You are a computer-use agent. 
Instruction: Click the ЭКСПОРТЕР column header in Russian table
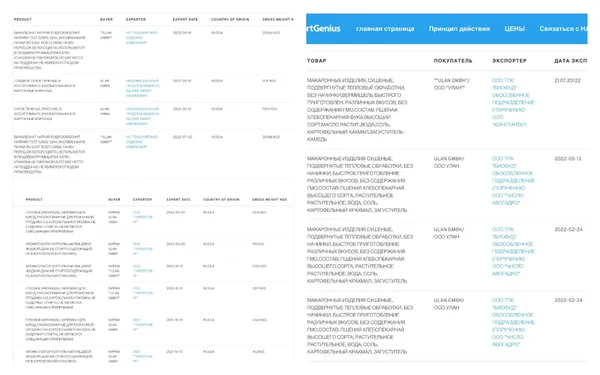tap(509, 60)
